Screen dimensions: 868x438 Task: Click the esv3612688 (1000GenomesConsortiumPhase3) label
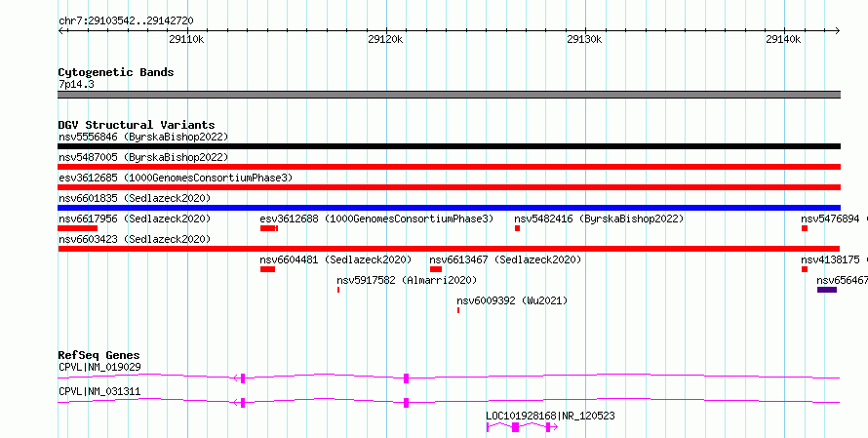click(376, 219)
